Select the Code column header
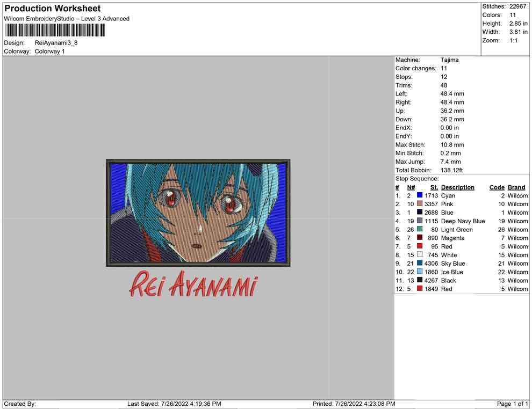Viewport: 532px width, 409px height. coord(497,187)
